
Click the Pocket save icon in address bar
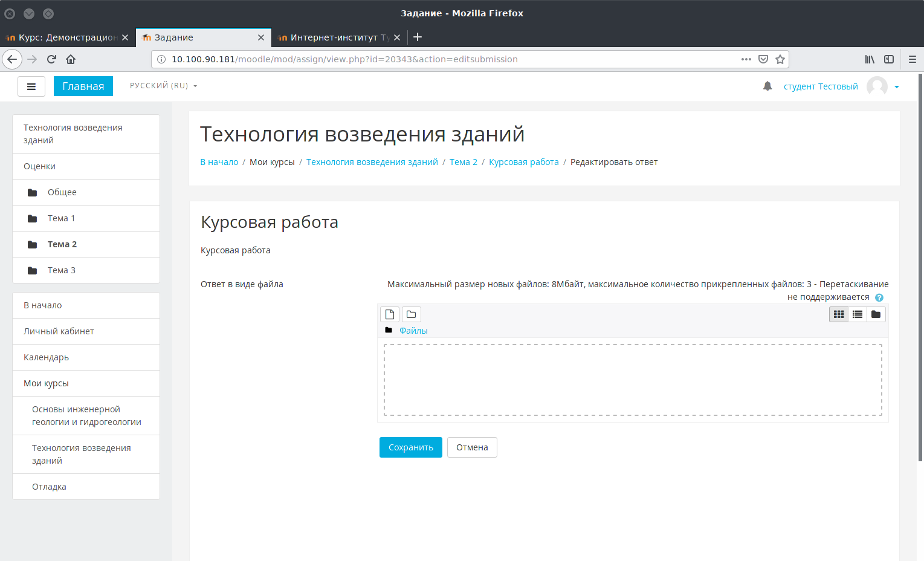763,59
